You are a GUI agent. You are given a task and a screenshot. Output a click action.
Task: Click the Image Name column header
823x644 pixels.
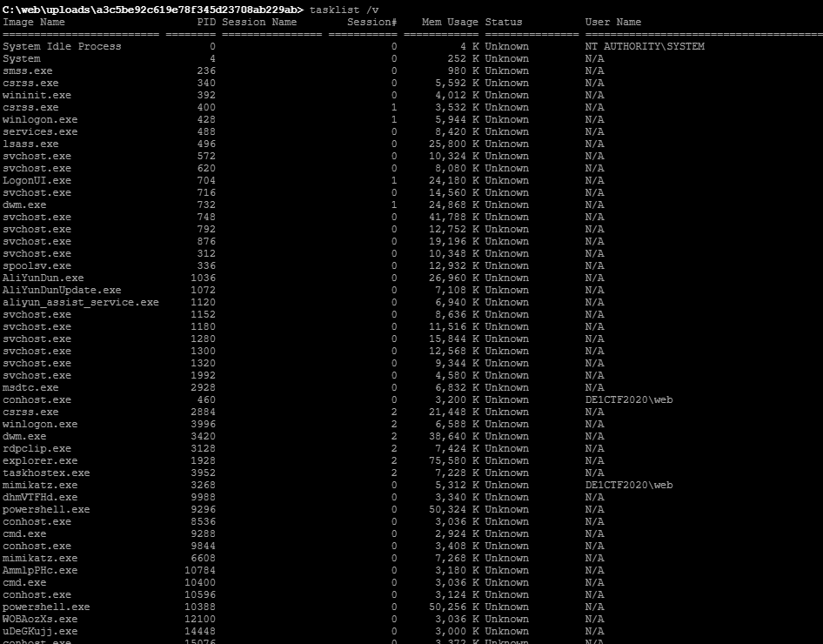(34, 22)
